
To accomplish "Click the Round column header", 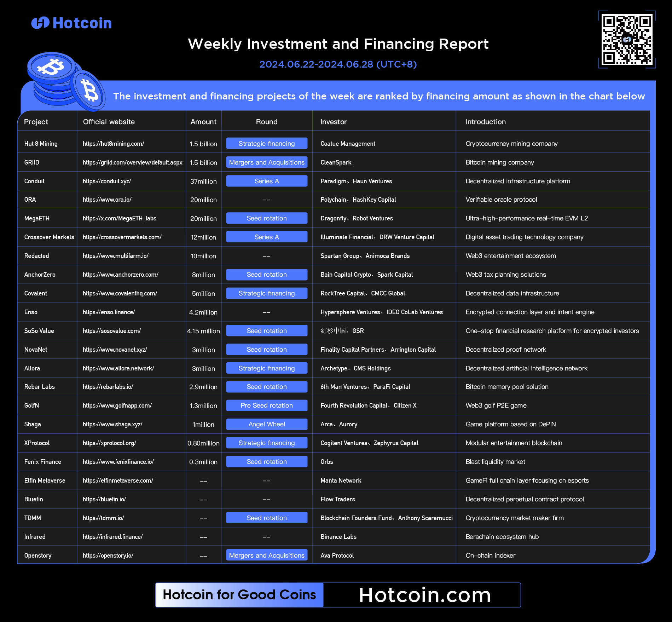I will (267, 122).
